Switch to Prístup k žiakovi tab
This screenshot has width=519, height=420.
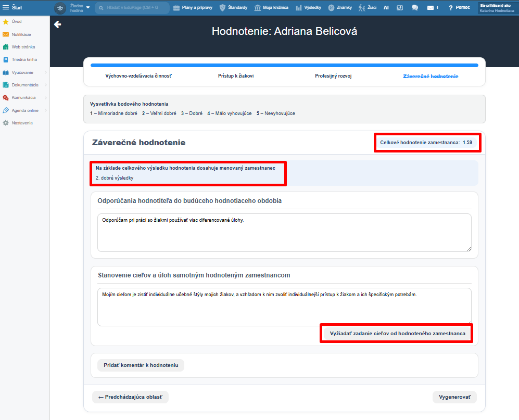tap(236, 76)
